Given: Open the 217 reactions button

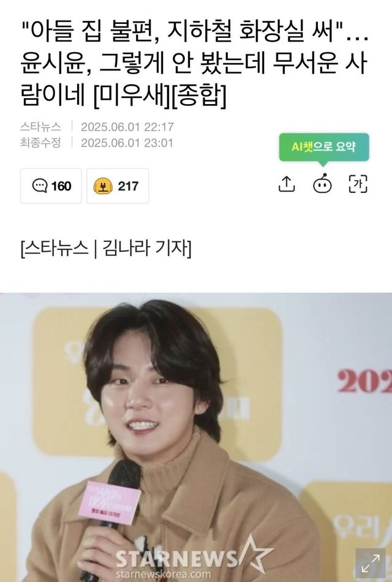Looking at the screenshot, I should (118, 186).
